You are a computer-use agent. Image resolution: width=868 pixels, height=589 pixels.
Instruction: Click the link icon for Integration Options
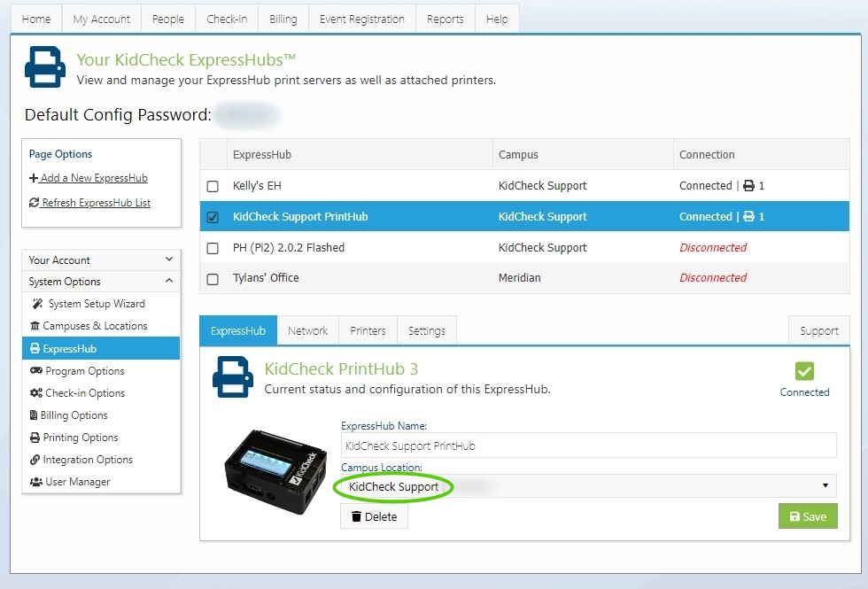35,460
